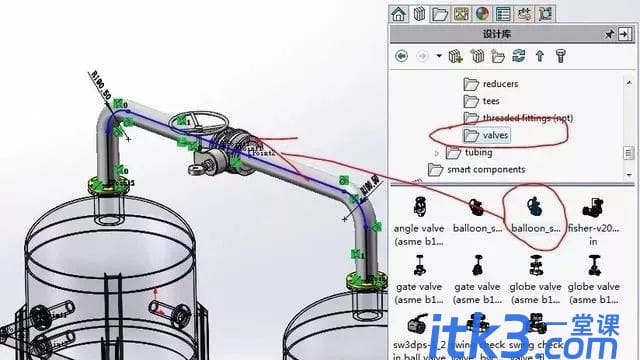Select the smart components folder
This screenshot has width=640, height=360.
476,169
